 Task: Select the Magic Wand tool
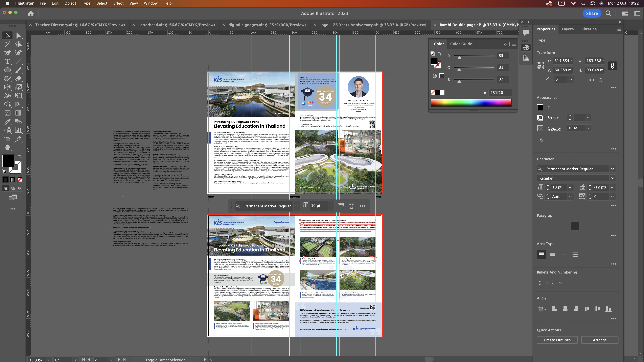[7, 45]
